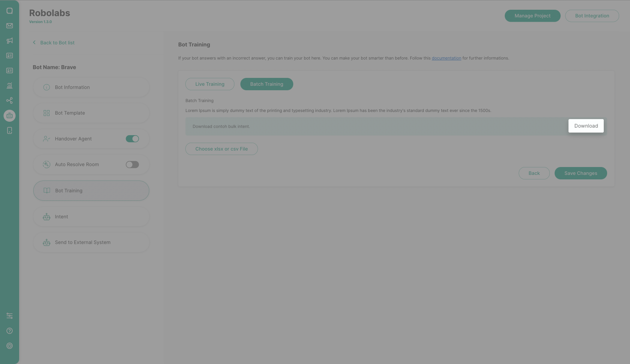Viewport: 630px width, 364px height.
Task: Open the bot management icon in sidebar
Action: (x=9, y=115)
